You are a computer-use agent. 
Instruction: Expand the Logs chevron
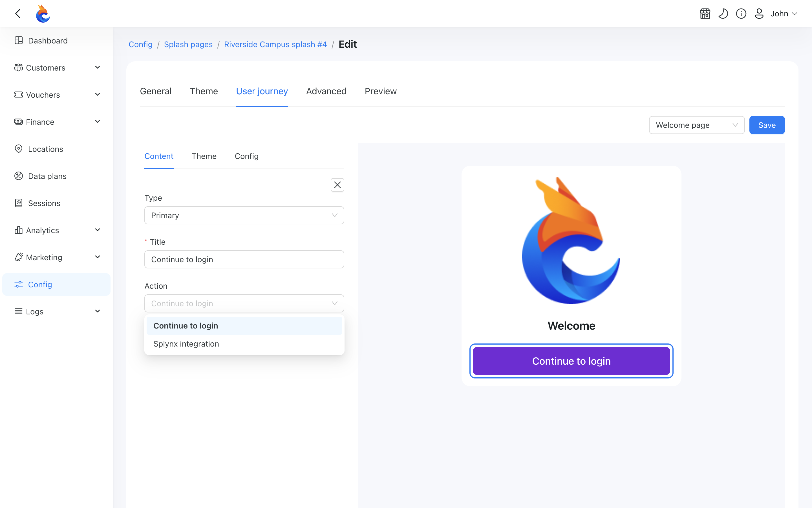(x=98, y=312)
